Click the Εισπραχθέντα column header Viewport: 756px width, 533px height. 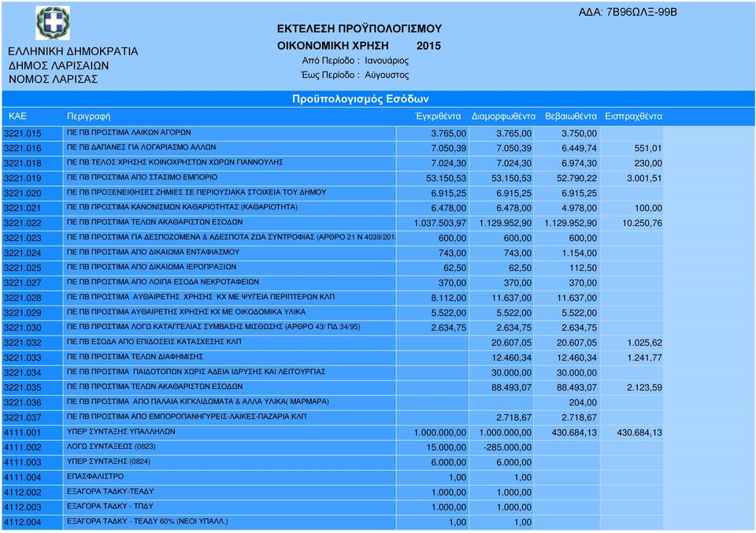[633, 117]
